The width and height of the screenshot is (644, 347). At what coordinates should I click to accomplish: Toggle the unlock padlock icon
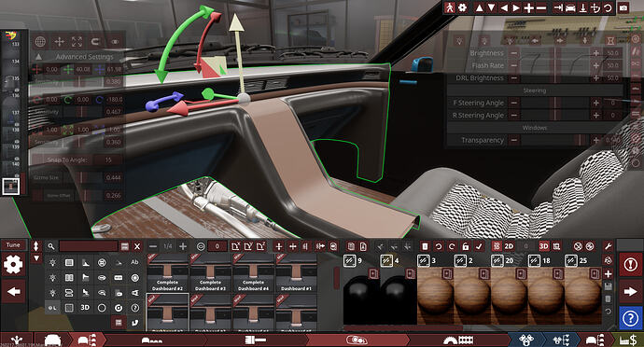point(465,246)
